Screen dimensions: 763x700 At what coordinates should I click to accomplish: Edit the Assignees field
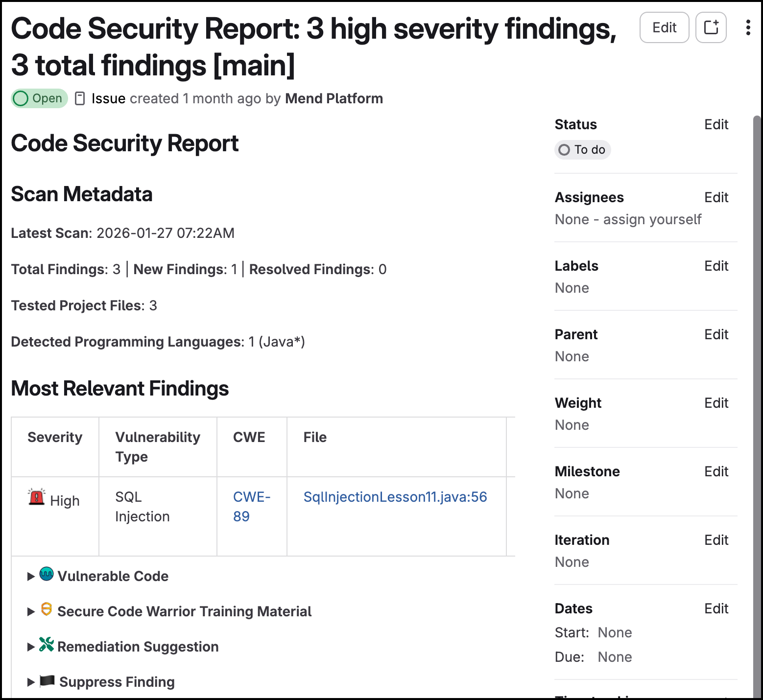point(716,197)
